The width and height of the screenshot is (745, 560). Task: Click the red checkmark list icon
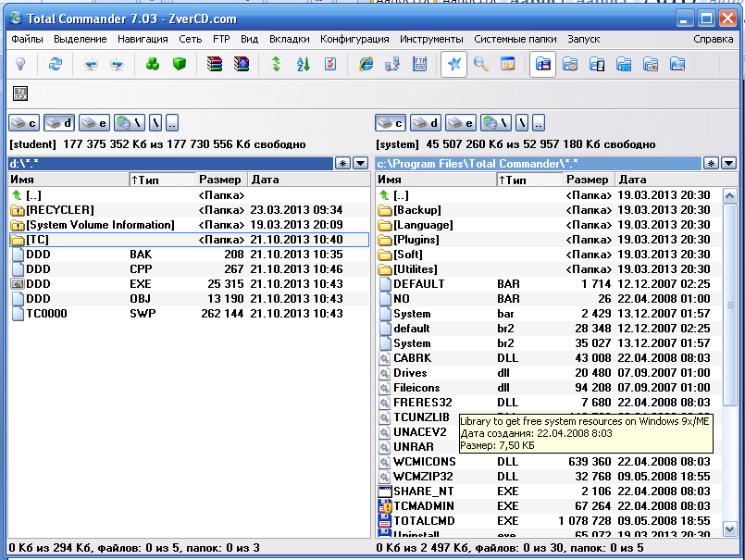pos(330,64)
